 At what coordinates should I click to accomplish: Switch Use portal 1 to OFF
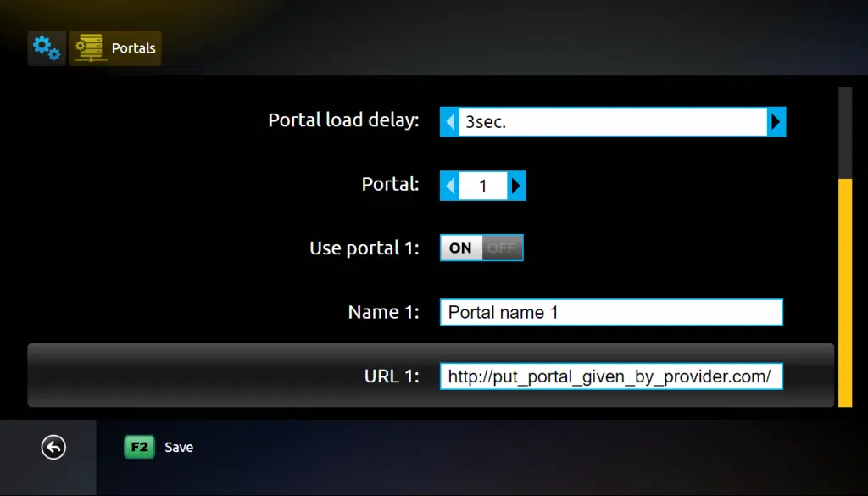click(502, 248)
